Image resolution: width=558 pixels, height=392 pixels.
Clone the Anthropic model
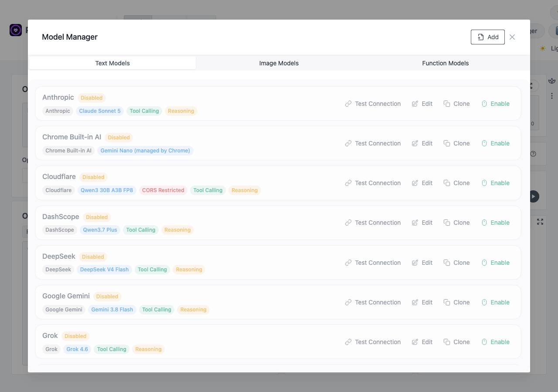pos(457,104)
